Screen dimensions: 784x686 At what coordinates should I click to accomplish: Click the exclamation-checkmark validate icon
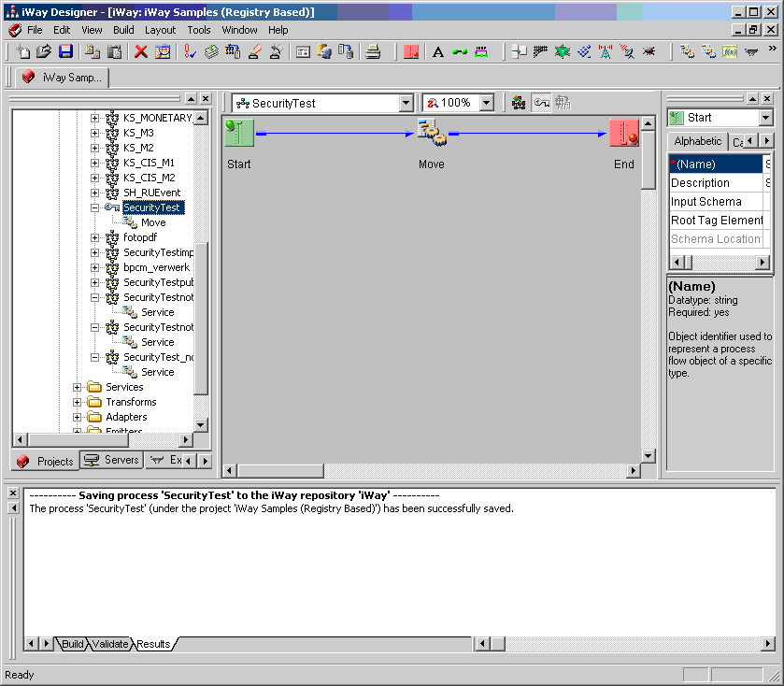point(190,51)
